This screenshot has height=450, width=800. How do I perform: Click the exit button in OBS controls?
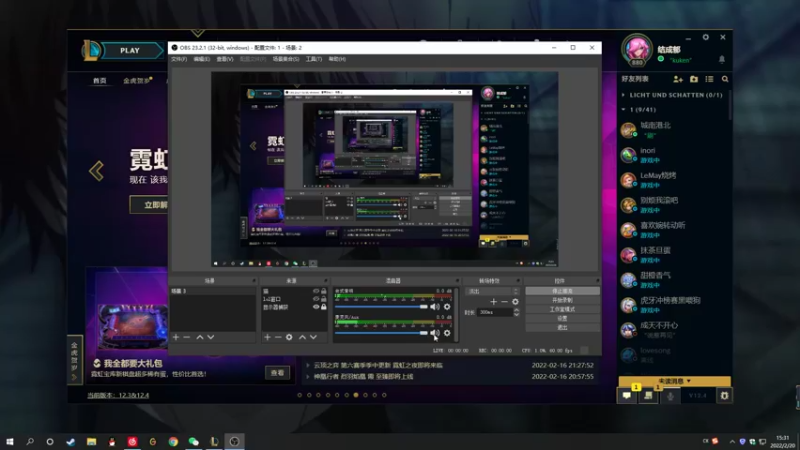[562, 328]
